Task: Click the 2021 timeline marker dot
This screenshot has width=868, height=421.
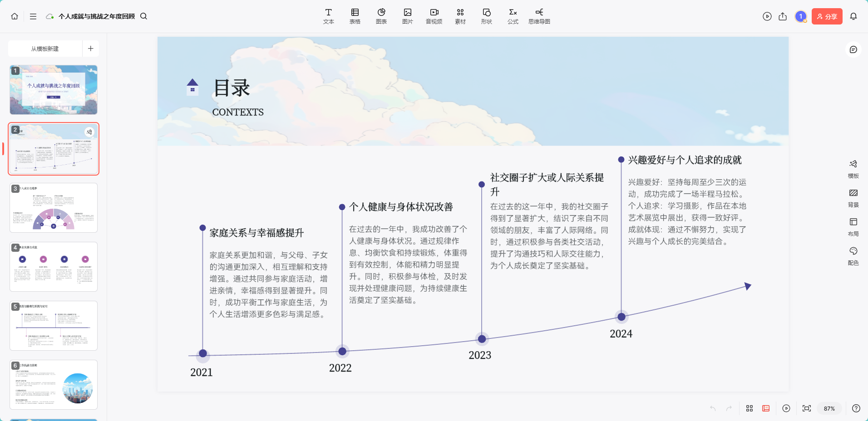Action: pos(203,353)
